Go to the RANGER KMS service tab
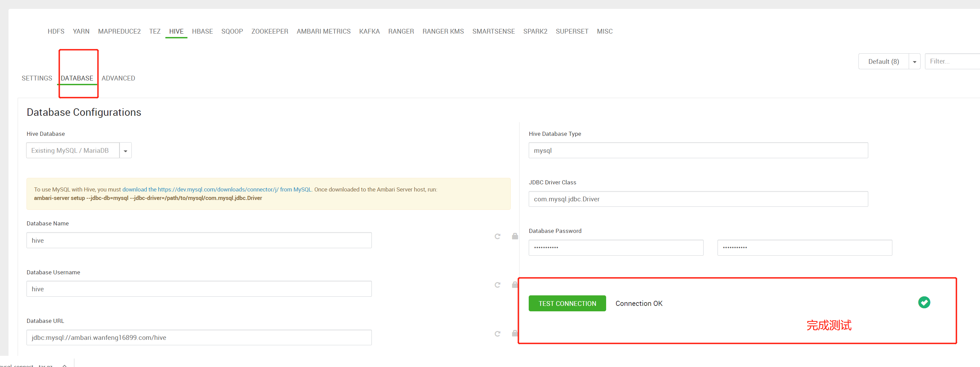 443,32
